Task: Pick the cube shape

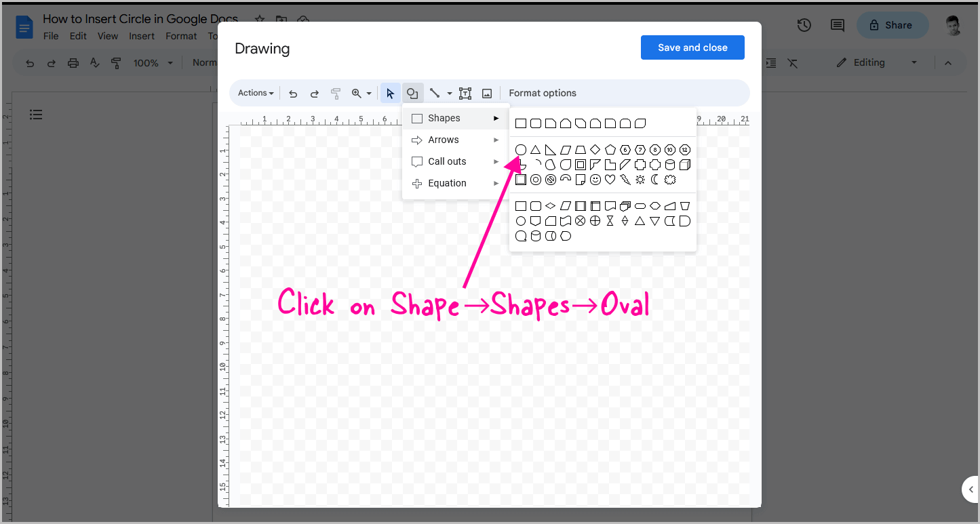Action: (x=685, y=165)
